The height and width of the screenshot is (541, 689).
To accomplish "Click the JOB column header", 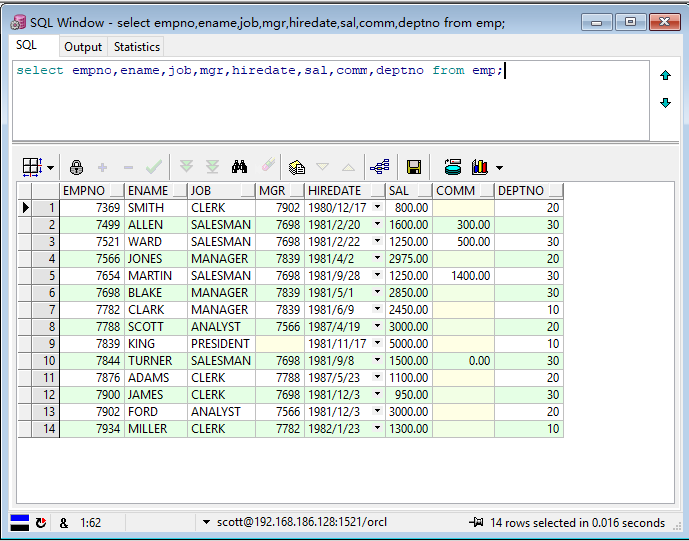I will tap(221, 191).
